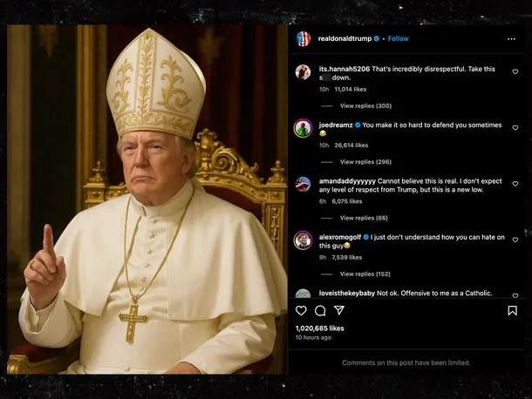Click joedreamz profile picture
Viewport: 532px width, 399px height.
coord(303,127)
